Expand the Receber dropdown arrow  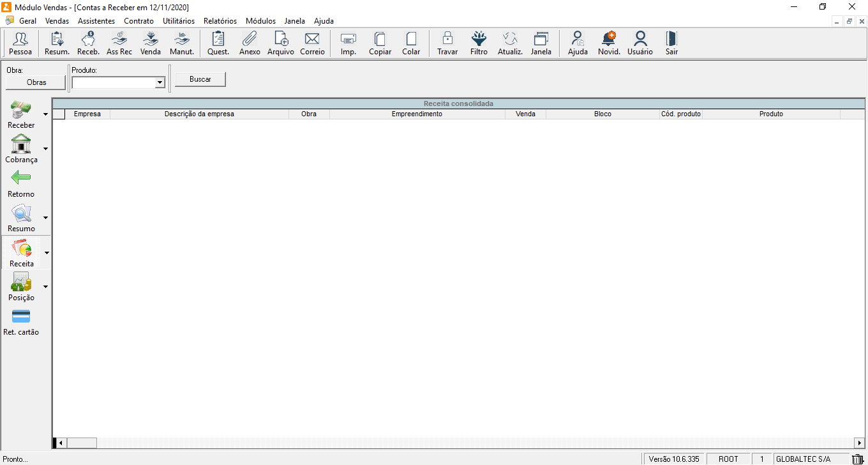[x=45, y=114]
